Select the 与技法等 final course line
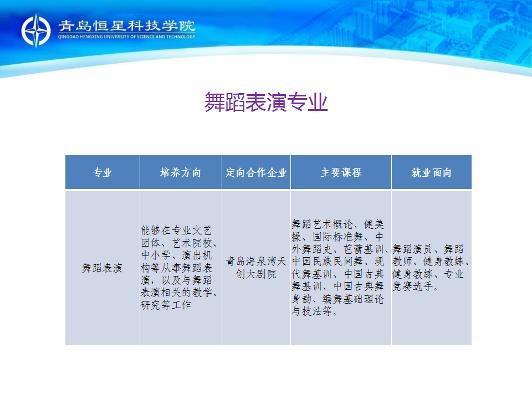 click(x=315, y=311)
